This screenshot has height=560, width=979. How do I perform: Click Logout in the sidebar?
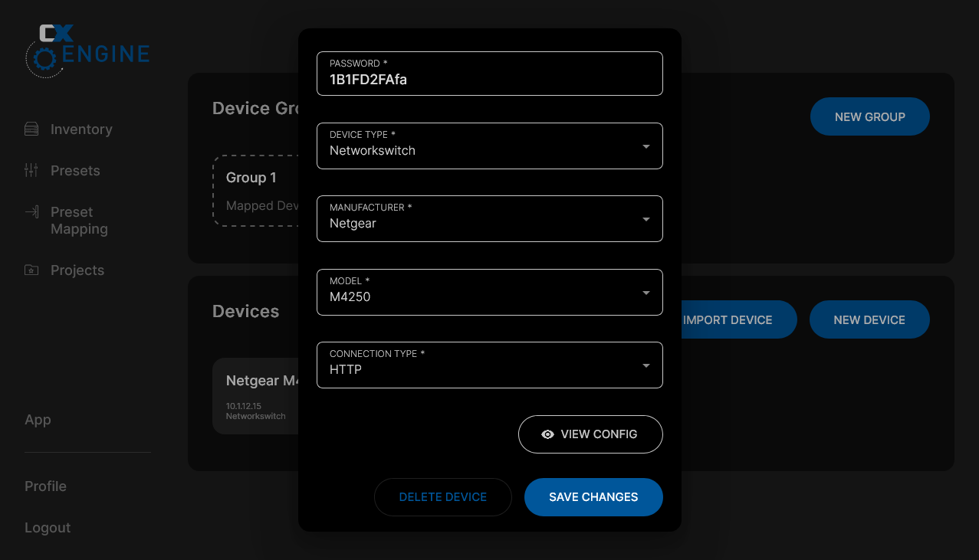tap(47, 528)
